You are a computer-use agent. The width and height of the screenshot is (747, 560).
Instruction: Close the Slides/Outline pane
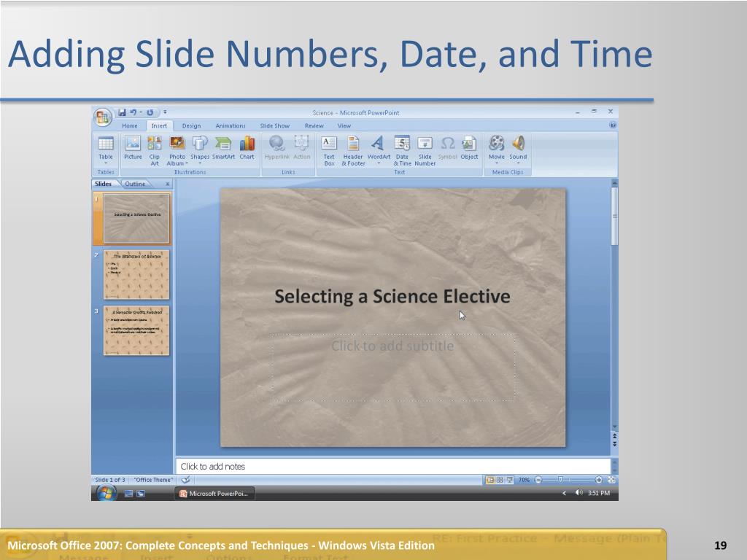coord(167,184)
